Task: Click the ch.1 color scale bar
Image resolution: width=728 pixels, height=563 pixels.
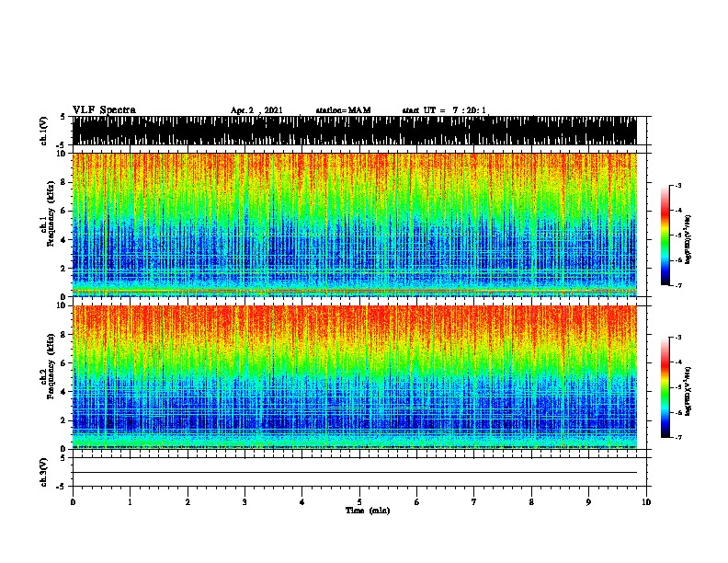Action: 665,236
